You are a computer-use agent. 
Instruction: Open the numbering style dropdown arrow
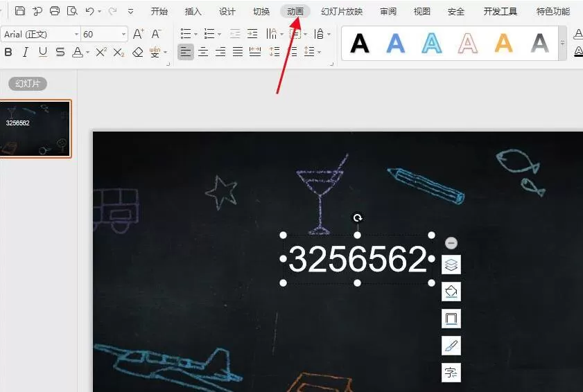point(219,34)
